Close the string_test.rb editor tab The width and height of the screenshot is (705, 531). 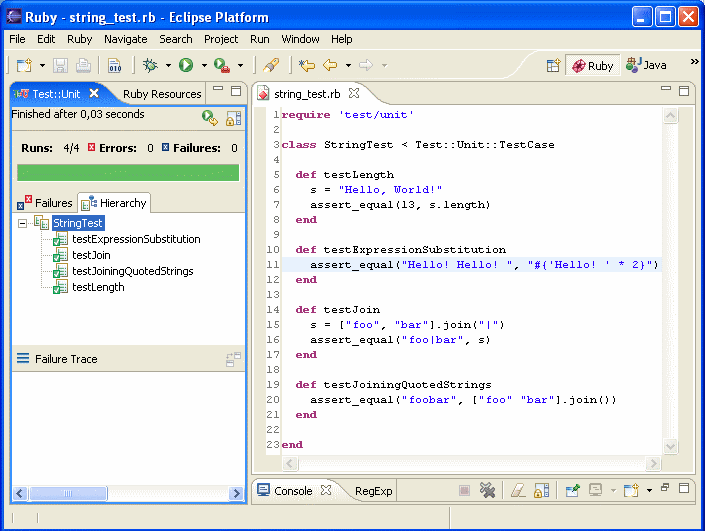tap(354, 93)
